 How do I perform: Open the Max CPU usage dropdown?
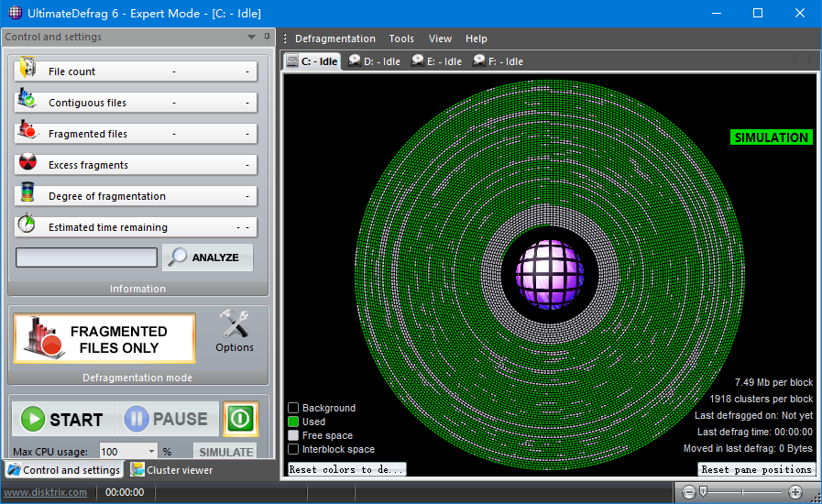pyautogui.click(x=151, y=452)
